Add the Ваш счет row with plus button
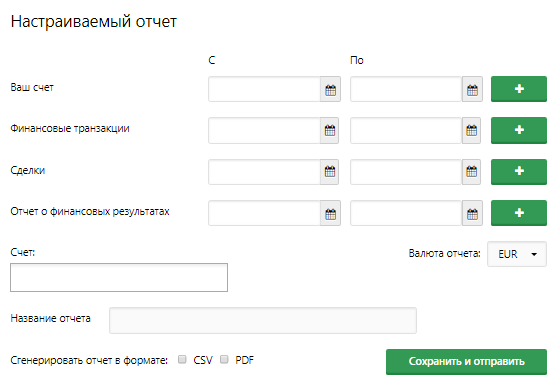Viewport: 560px width, 380px height. point(519,89)
